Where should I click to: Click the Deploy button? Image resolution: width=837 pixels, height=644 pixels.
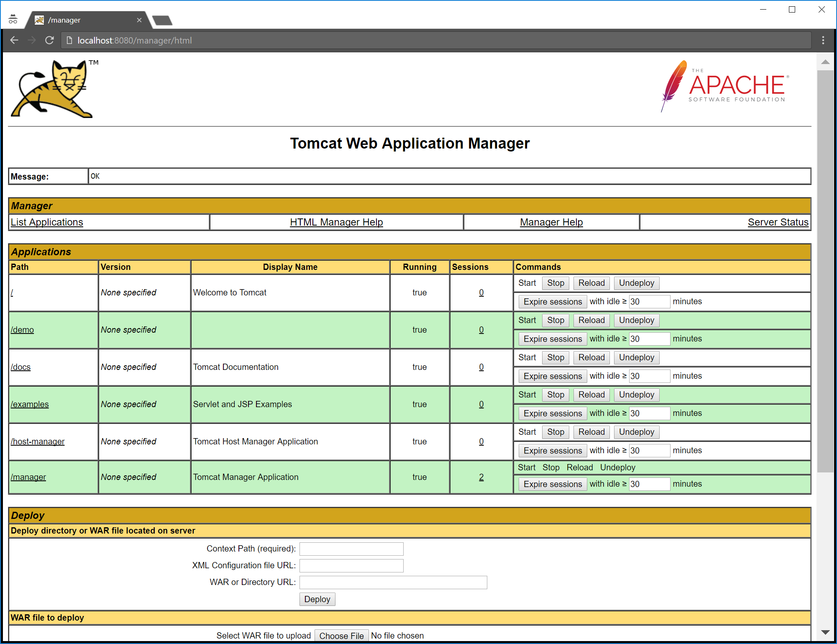[317, 599]
